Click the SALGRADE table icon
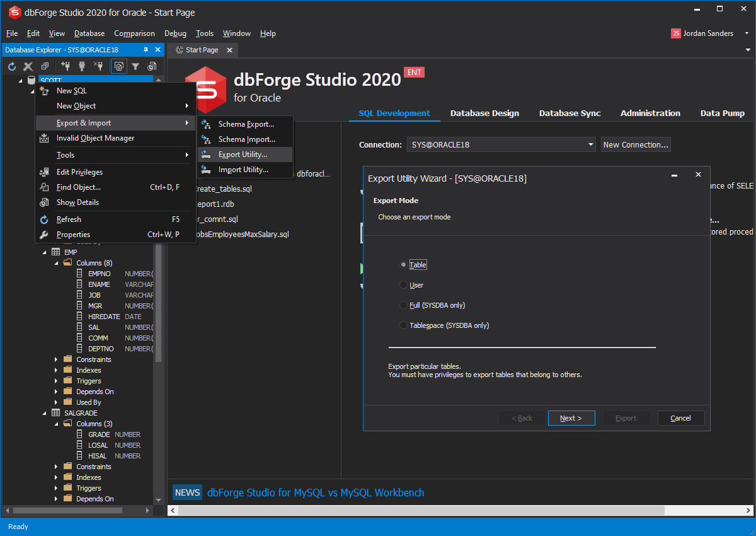This screenshot has width=756, height=536. pyautogui.click(x=56, y=413)
